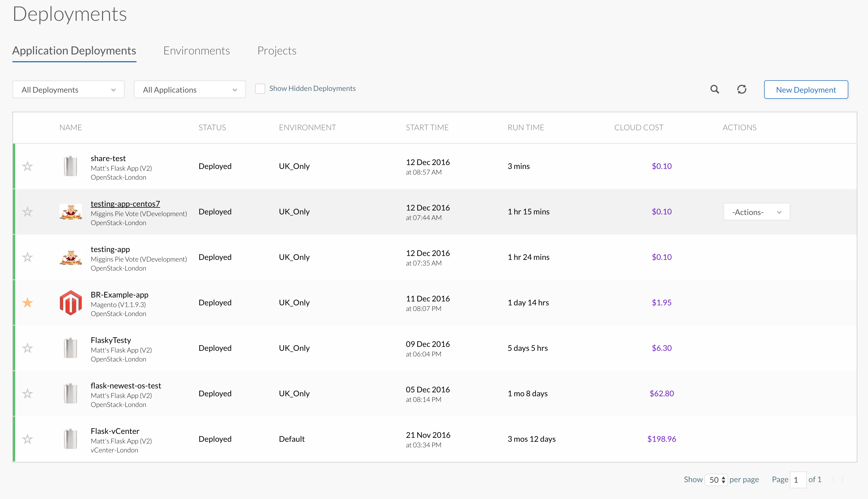Switch to the Environments tab
This screenshot has width=868, height=499.
point(197,51)
